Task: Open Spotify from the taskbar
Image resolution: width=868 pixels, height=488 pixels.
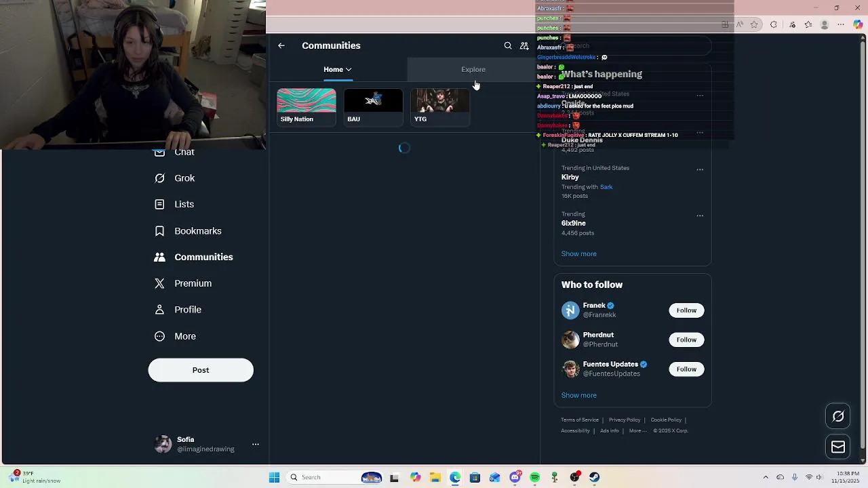Action: pyautogui.click(x=535, y=478)
